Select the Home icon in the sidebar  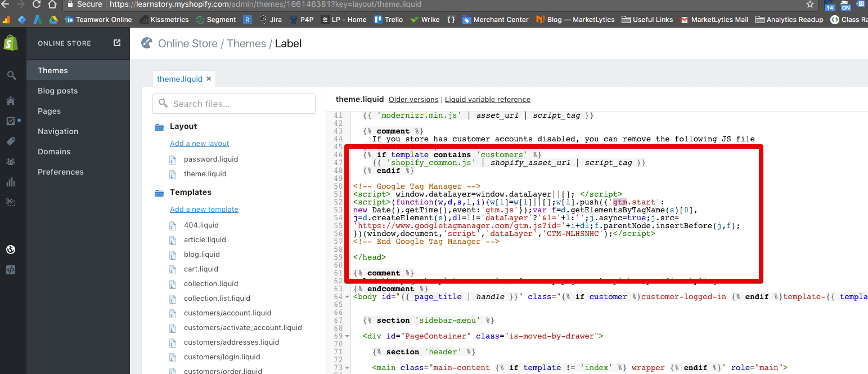tap(11, 101)
